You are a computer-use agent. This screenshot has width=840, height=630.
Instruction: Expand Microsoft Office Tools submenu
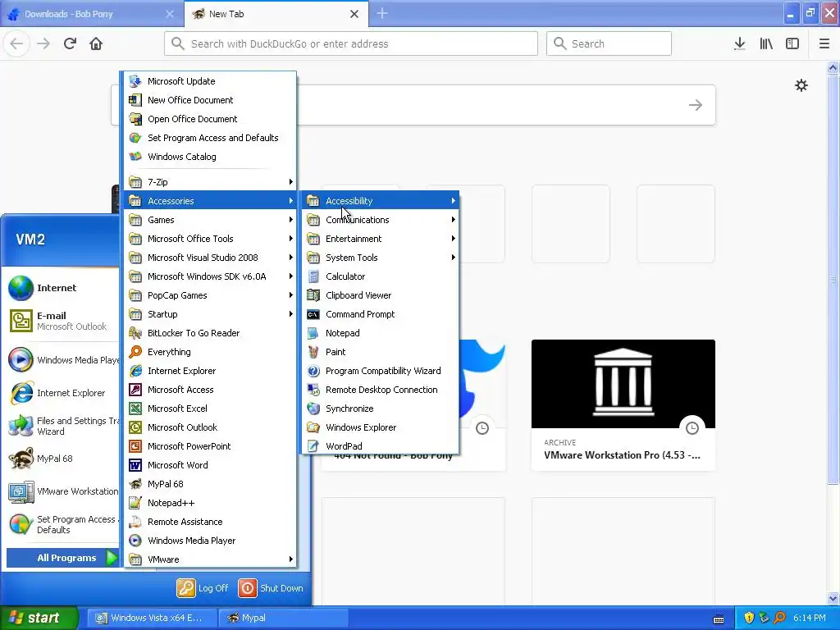[210, 239]
